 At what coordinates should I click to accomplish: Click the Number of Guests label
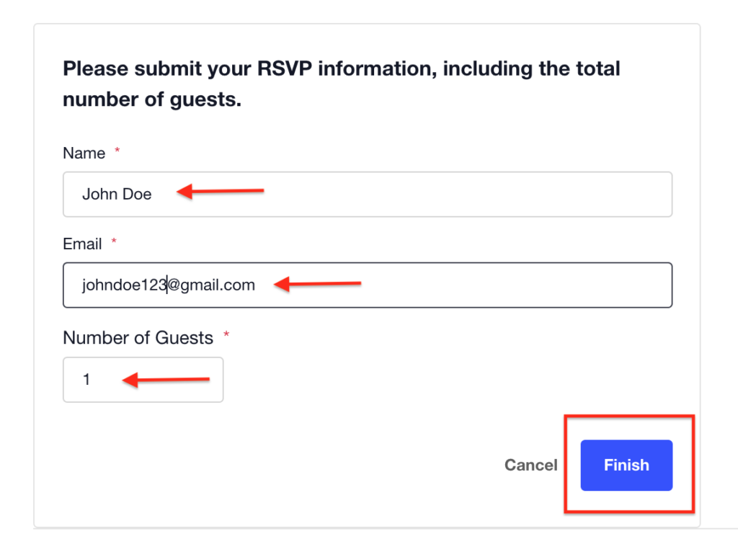[138, 338]
